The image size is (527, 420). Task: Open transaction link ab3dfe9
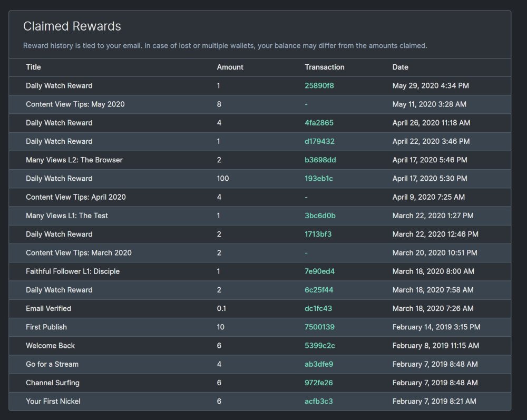[x=319, y=364]
